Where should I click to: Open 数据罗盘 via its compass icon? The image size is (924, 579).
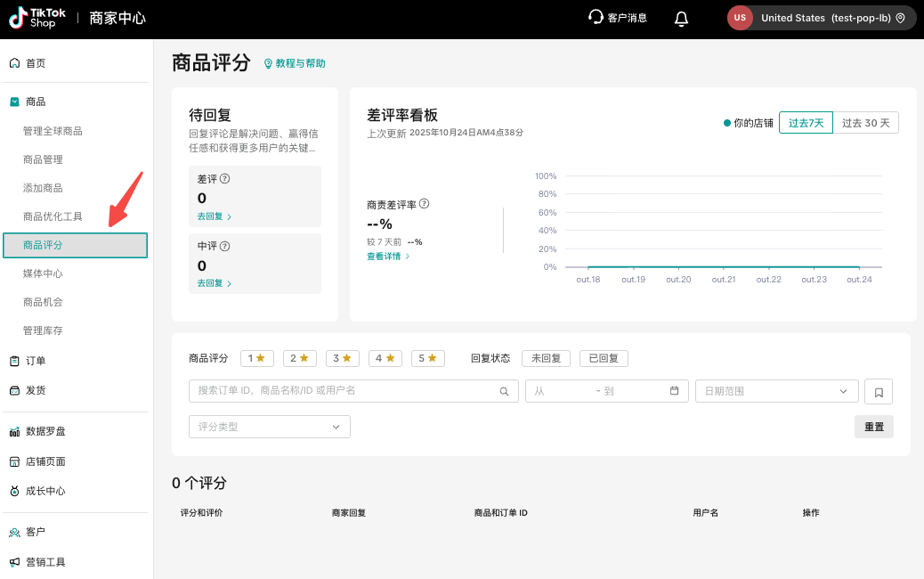coord(14,431)
